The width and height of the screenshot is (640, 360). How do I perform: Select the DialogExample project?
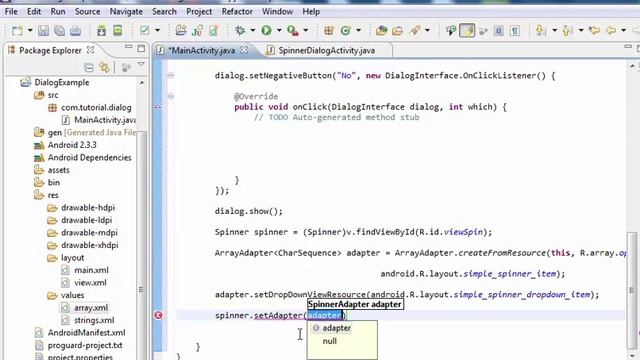pos(62,82)
